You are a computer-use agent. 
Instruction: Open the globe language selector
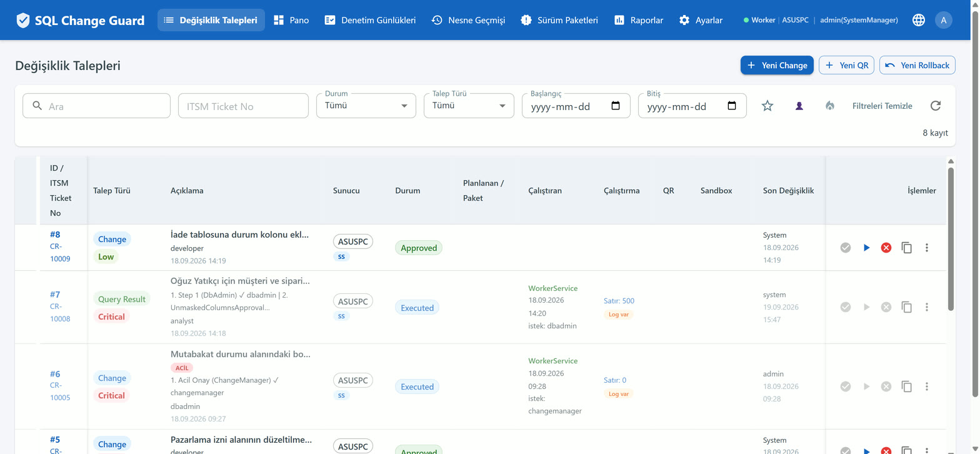click(919, 20)
